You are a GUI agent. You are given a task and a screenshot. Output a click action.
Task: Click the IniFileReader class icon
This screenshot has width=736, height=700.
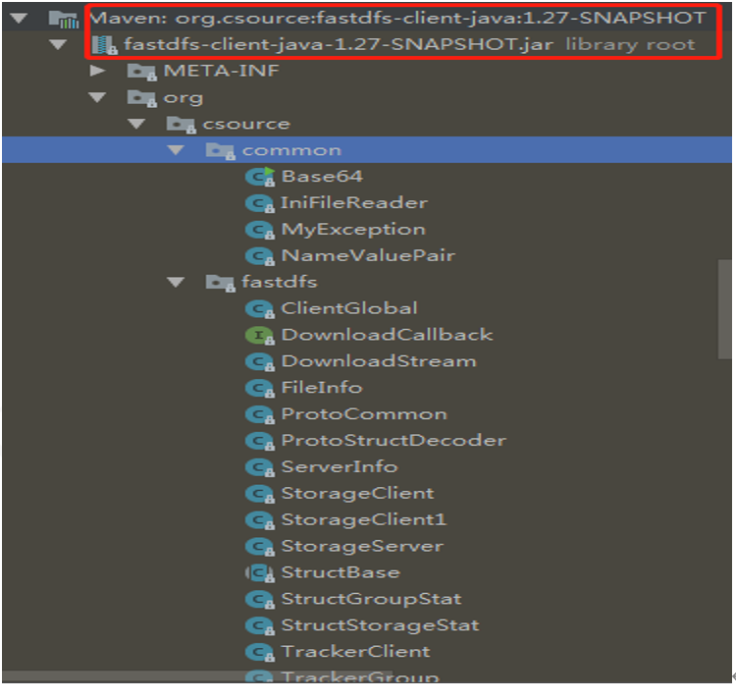tap(260, 204)
